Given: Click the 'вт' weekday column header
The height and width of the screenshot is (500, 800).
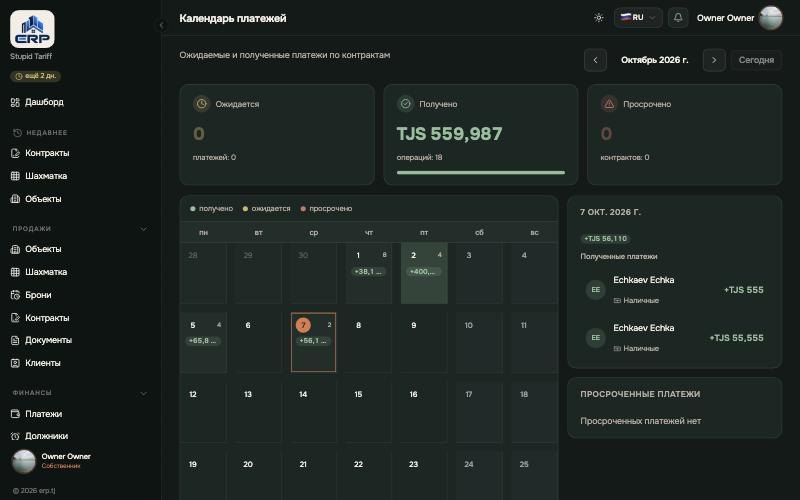Looking at the screenshot, I should click(258, 233).
